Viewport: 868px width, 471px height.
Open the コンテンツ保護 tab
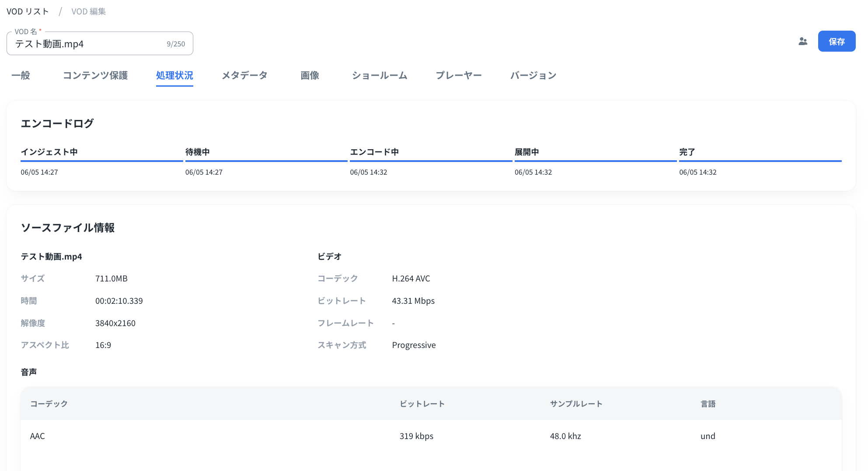click(95, 75)
